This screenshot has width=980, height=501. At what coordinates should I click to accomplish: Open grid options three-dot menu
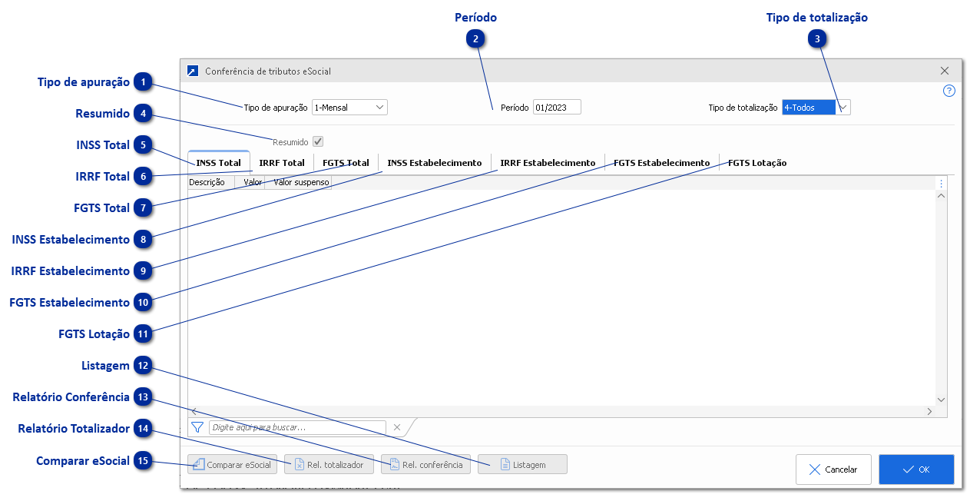(x=942, y=183)
